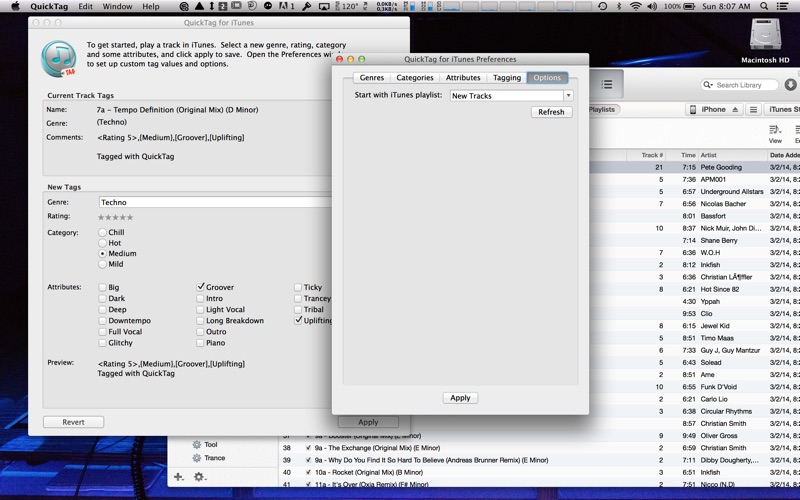
Task: Select the Chill category radio button
Action: [x=103, y=232]
